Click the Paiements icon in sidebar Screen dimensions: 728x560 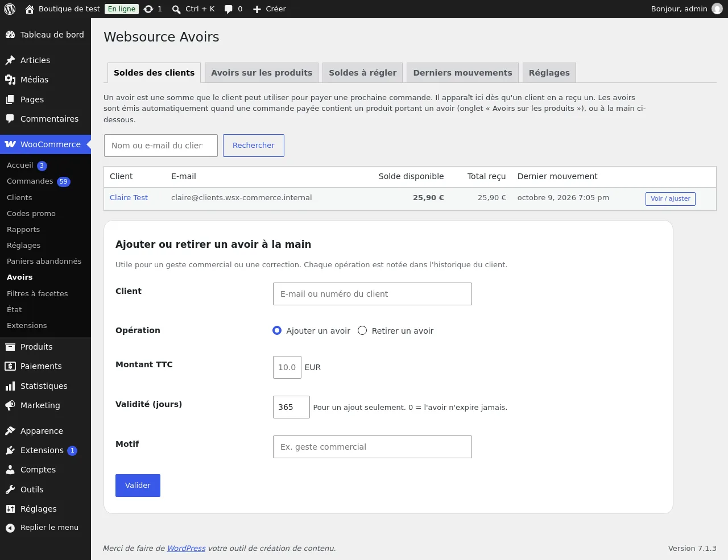pos(10,366)
